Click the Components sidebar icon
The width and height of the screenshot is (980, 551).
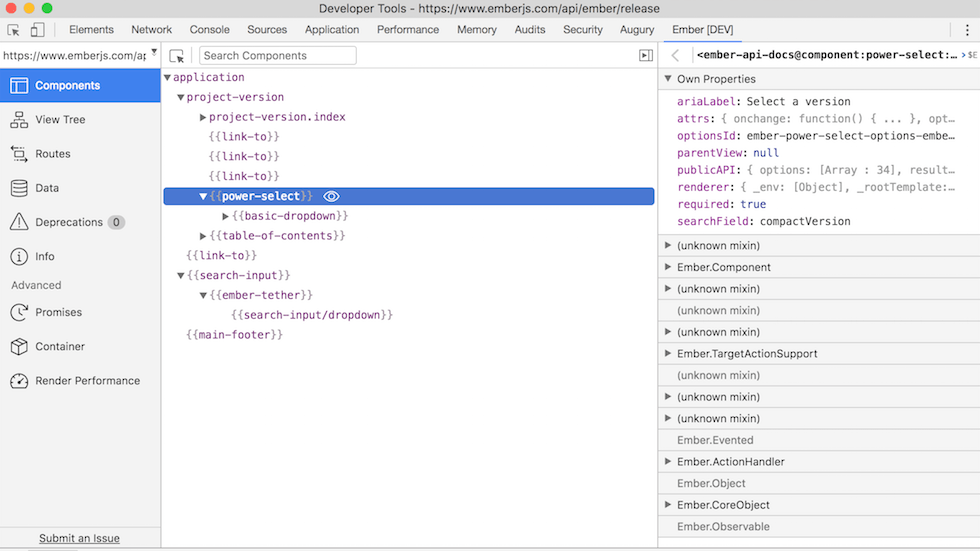pyautogui.click(x=19, y=86)
